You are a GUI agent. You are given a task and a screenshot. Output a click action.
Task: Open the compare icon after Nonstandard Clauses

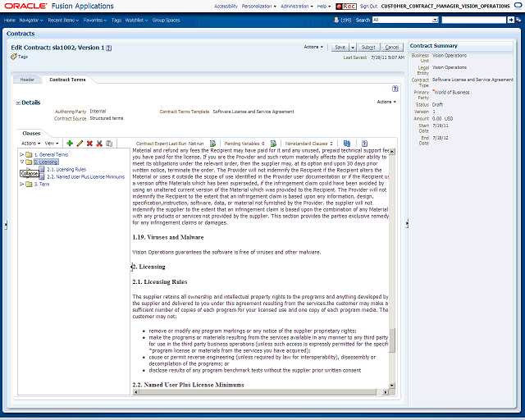click(x=347, y=144)
